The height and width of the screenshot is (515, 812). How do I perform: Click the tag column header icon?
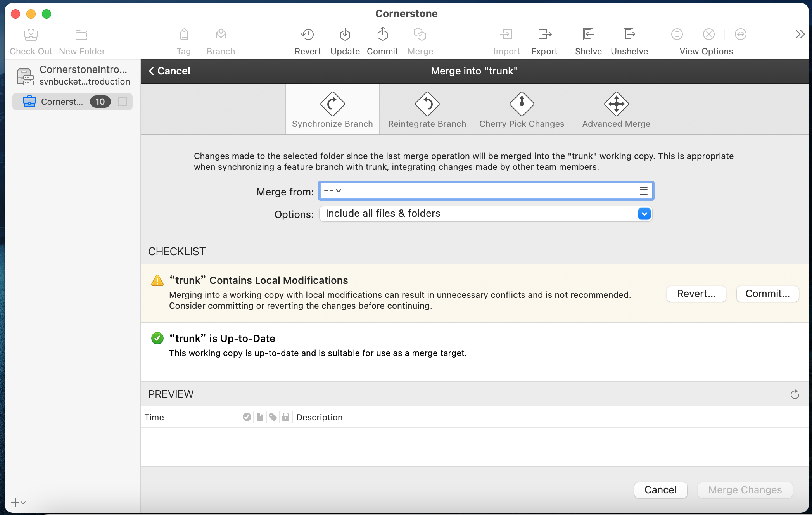pos(273,417)
